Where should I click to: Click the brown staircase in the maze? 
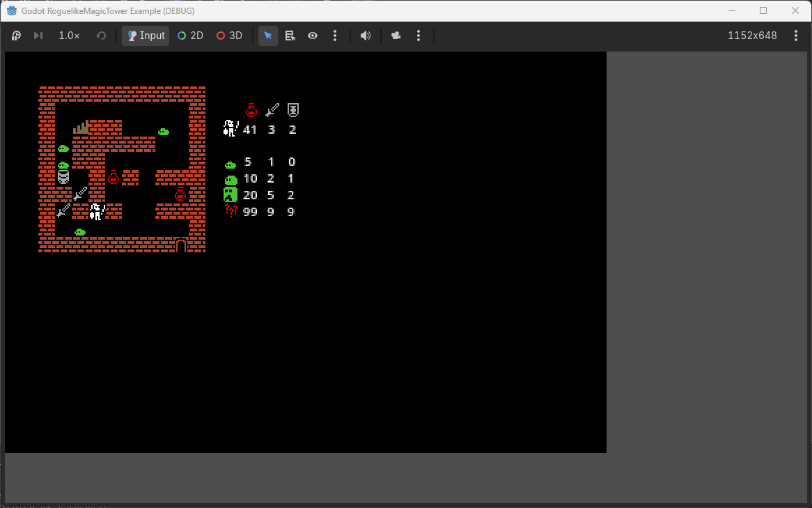click(x=81, y=128)
